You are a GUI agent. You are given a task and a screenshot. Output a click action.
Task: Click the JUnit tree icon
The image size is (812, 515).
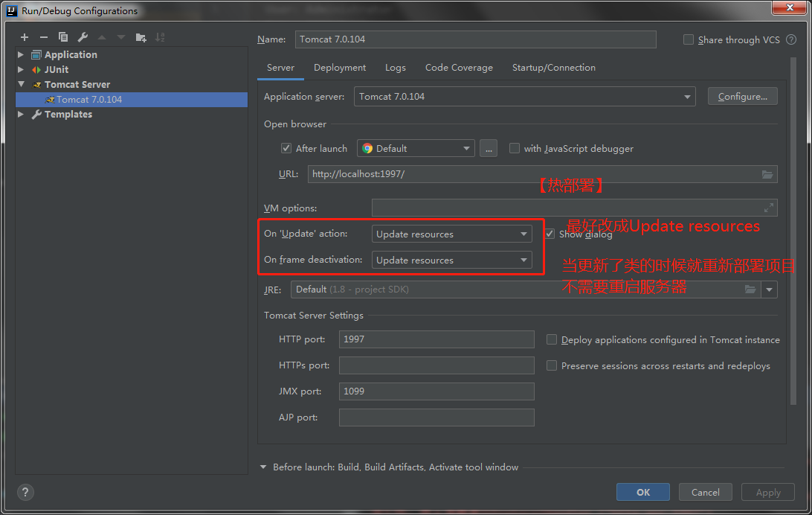(x=36, y=69)
